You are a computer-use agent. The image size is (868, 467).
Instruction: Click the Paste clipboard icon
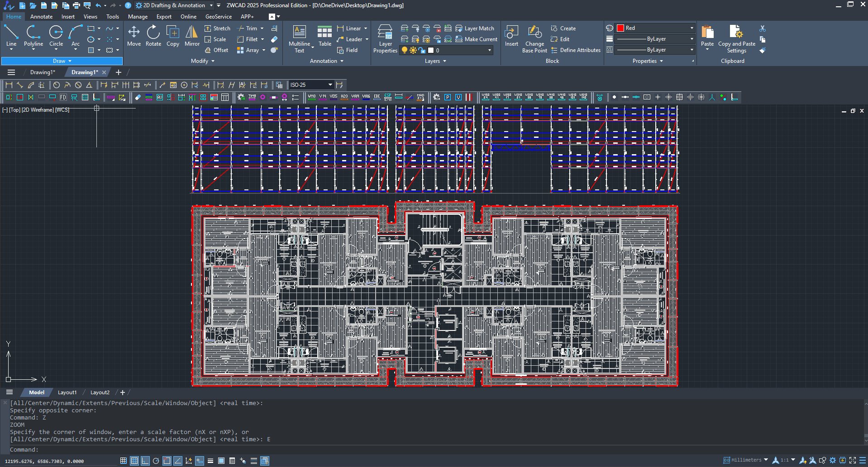click(x=707, y=36)
